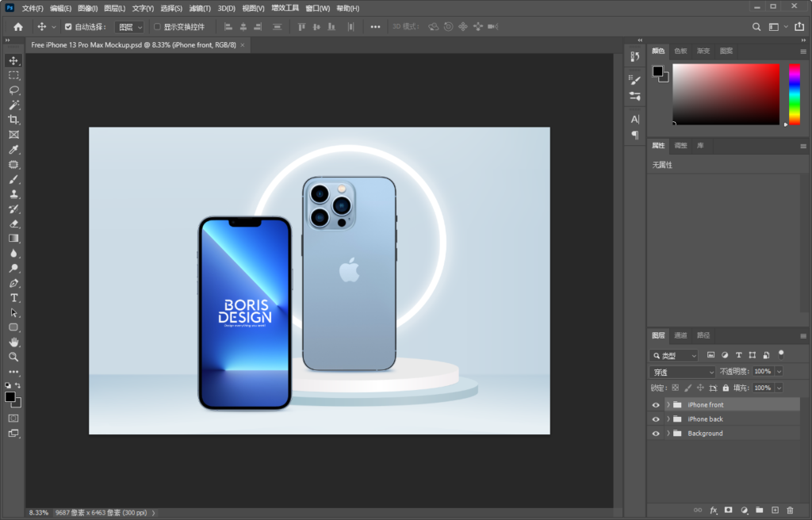
Task: Hide the iPhone front layer group
Action: [656, 405]
